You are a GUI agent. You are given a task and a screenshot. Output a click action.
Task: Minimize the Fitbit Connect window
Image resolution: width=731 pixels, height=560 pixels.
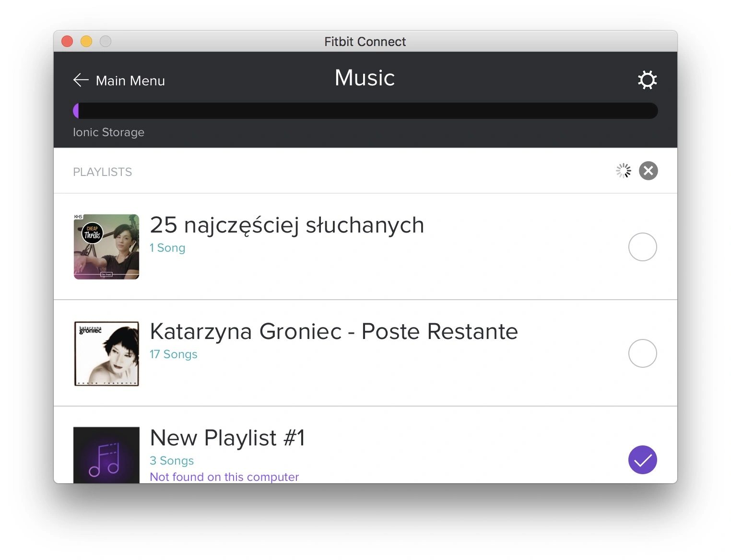pos(86,42)
